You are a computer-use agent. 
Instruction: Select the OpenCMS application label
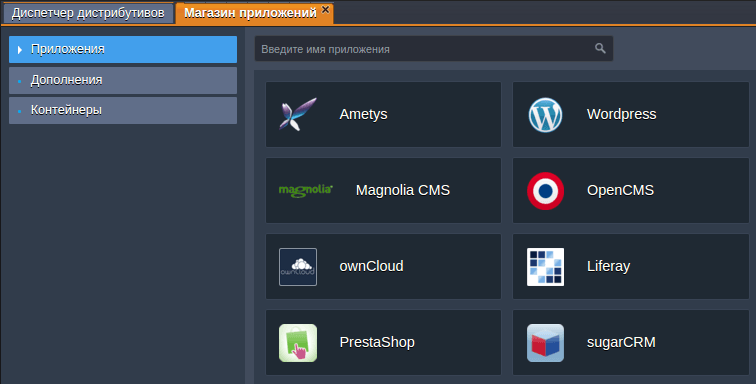pyautogui.click(x=620, y=190)
